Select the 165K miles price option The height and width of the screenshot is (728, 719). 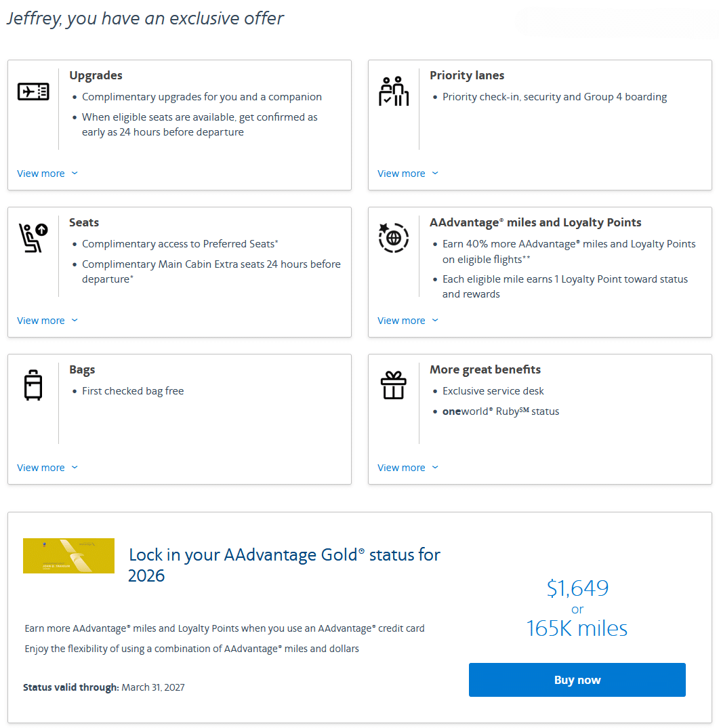pos(577,628)
